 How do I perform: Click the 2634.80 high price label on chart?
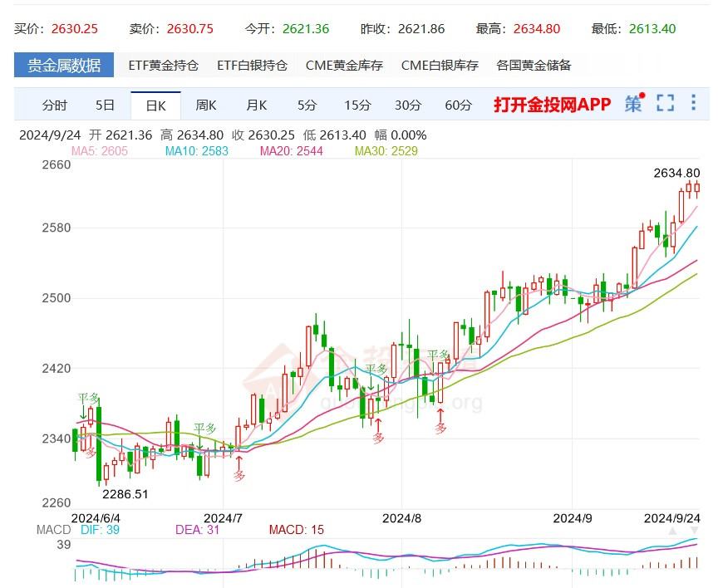pyautogui.click(x=677, y=173)
